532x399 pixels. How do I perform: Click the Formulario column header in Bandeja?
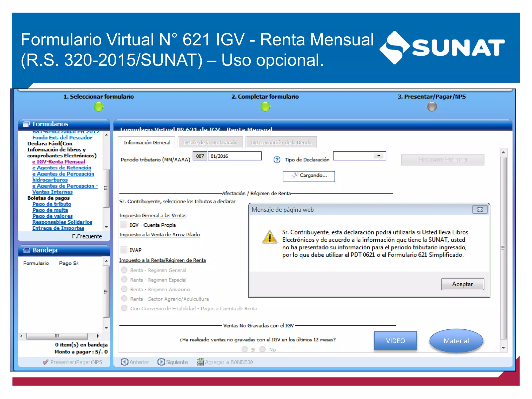36,263
